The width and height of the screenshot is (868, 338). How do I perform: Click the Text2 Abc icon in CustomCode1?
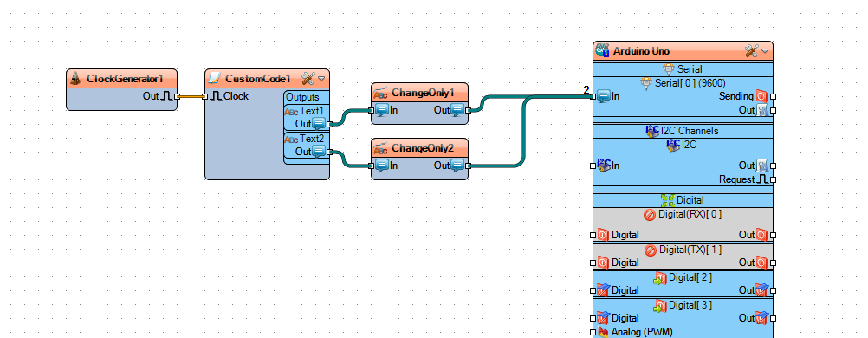pos(291,140)
